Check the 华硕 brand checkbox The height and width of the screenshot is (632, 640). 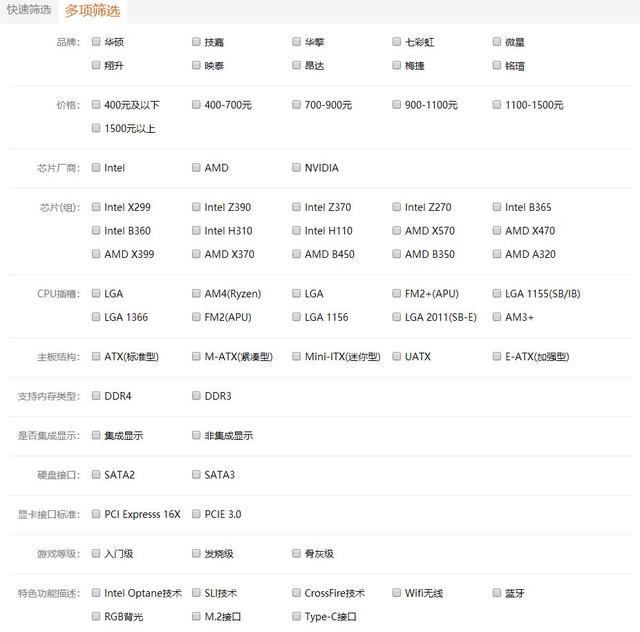coord(96,42)
